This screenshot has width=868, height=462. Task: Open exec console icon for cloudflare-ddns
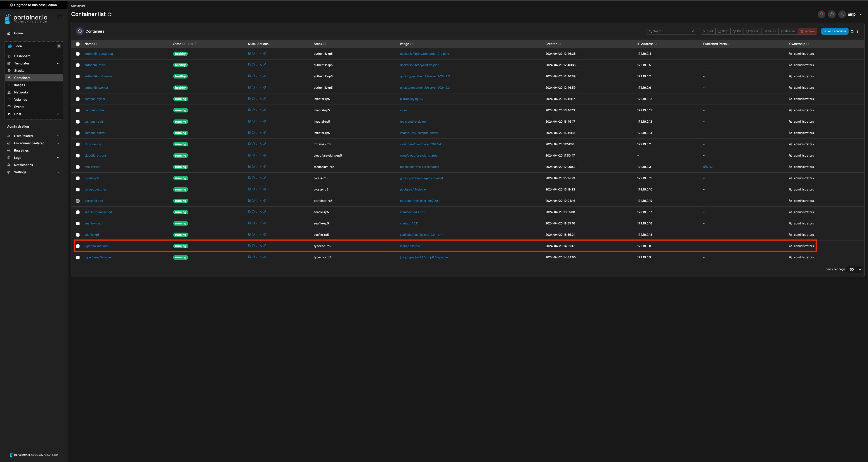261,155
